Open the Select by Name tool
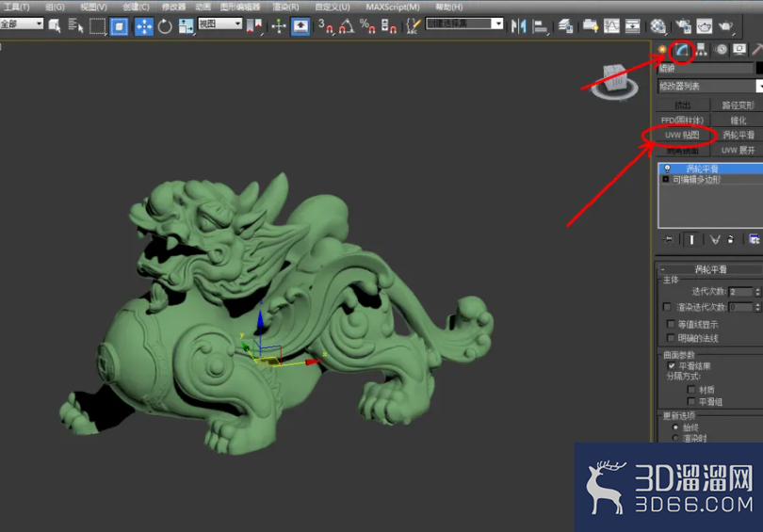This screenshot has height=532, width=763. click(75, 25)
